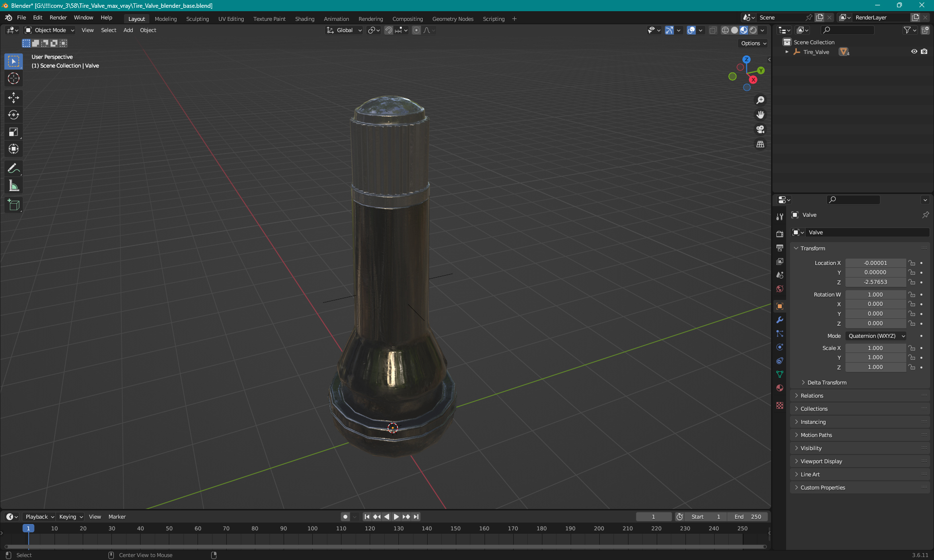This screenshot has height=560, width=934.
Task: Play the animation forward
Action: coord(396,517)
